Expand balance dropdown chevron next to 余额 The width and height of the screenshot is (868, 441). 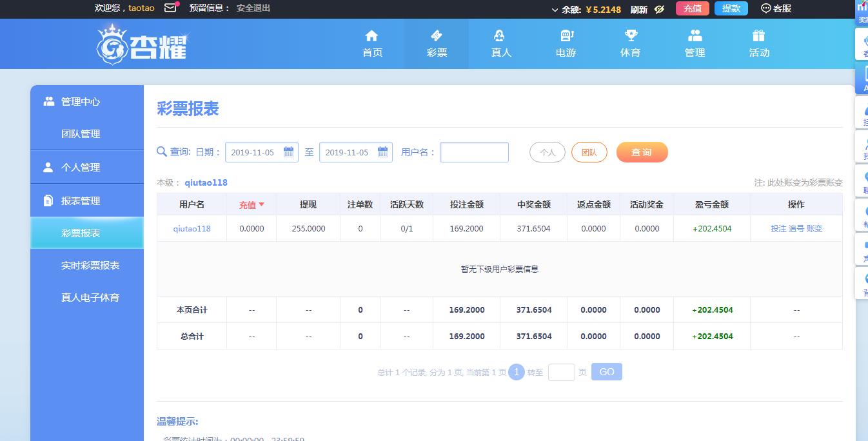(555, 10)
